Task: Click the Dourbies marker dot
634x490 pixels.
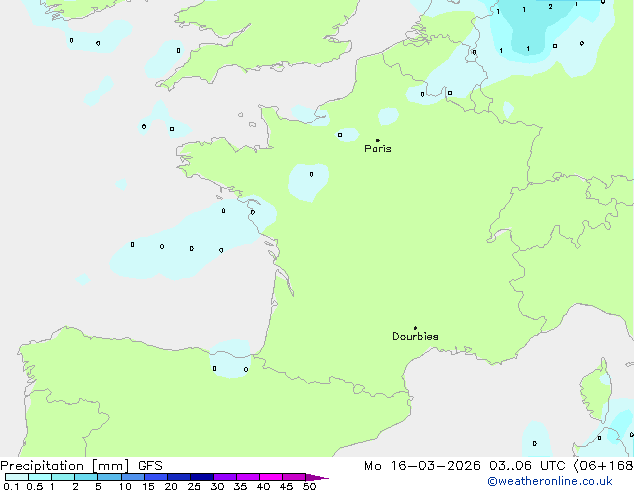Action: [415, 328]
